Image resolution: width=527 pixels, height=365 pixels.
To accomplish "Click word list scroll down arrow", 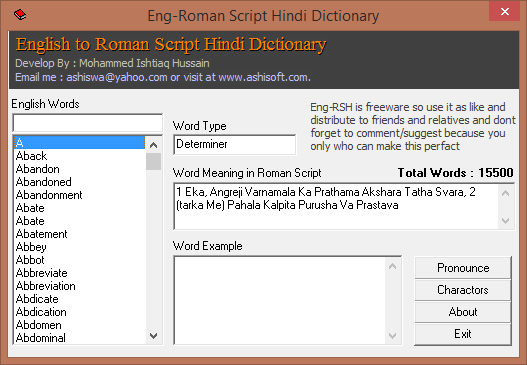I will 154,335.
